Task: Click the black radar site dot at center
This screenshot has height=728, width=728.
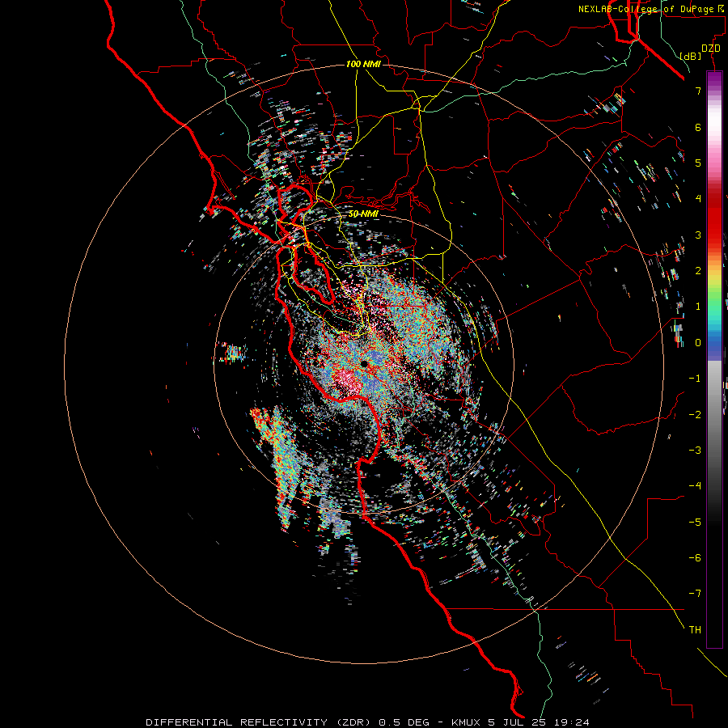Action: pyautogui.click(x=365, y=364)
